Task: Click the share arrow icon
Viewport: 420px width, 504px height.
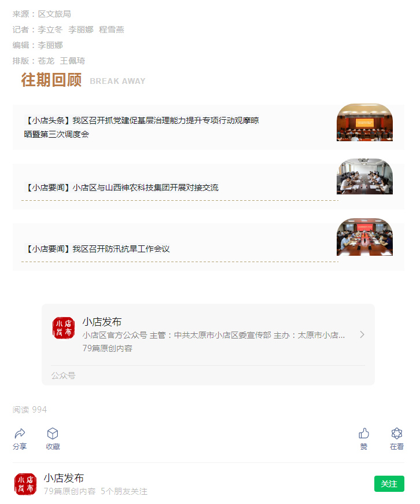Action: [x=20, y=433]
